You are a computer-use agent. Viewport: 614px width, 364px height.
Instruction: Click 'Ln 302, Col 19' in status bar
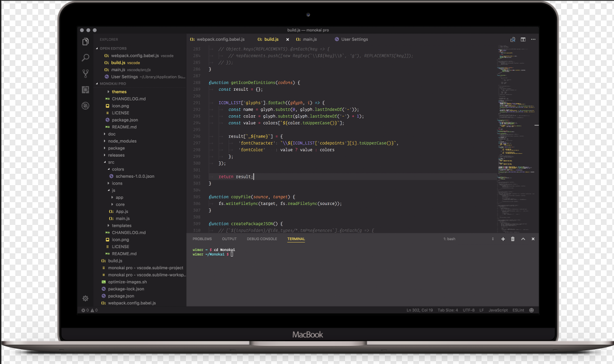(x=420, y=311)
